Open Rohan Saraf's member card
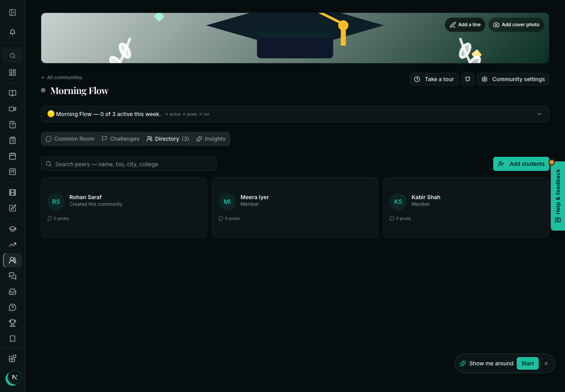 (124, 207)
